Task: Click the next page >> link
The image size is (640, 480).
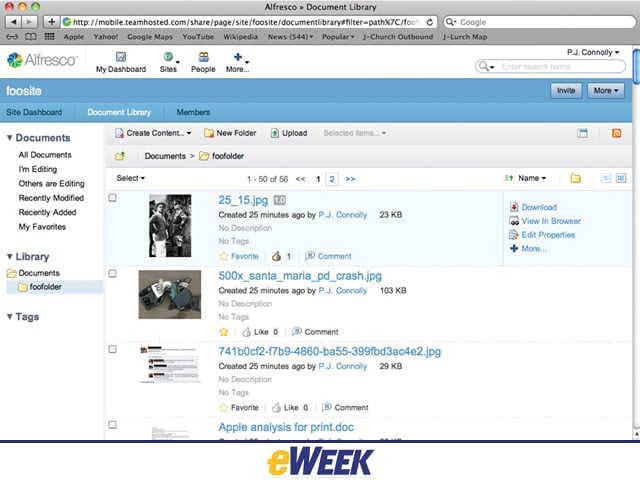Action: click(x=350, y=179)
